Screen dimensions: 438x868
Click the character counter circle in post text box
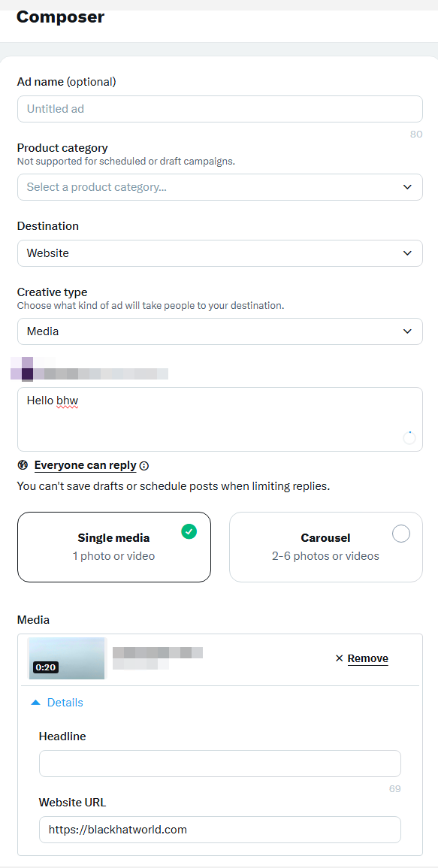pos(409,438)
